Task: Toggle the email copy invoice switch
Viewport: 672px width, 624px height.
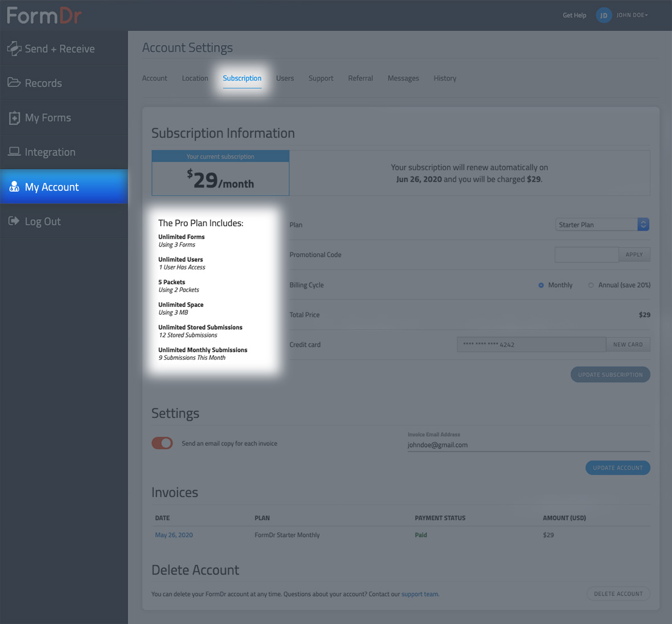Action: click(162, 443)
